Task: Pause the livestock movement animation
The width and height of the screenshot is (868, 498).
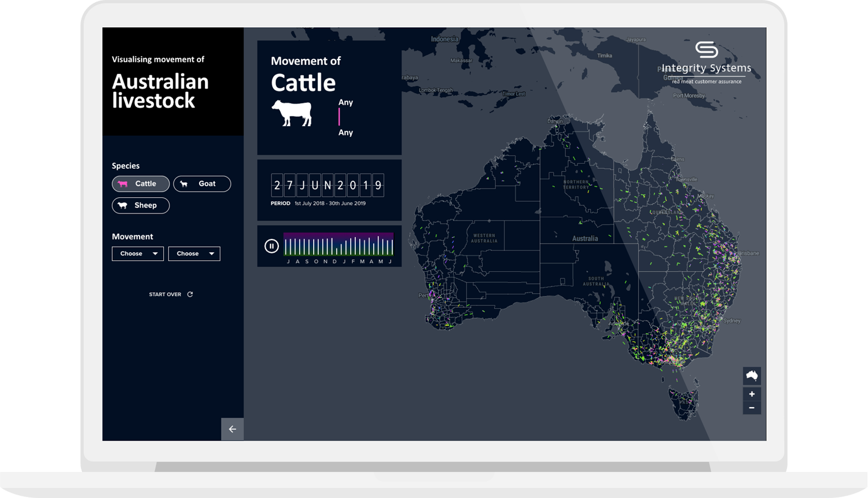Action: [271, 246]
